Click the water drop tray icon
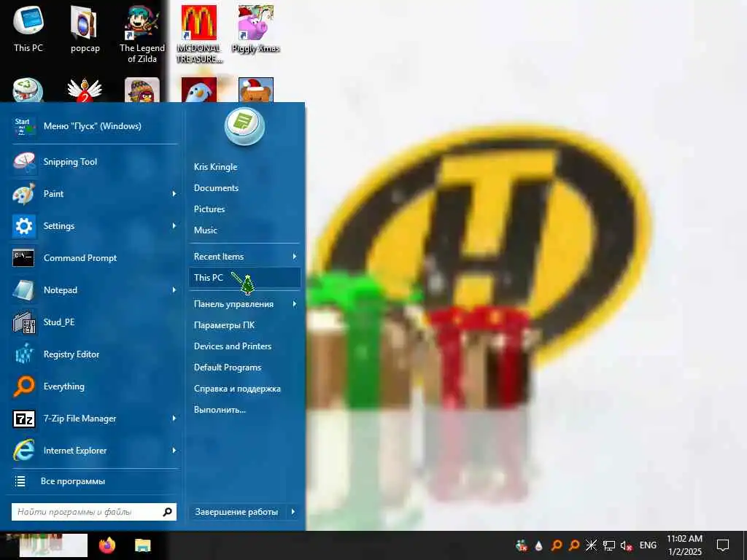 click(539, 545)
